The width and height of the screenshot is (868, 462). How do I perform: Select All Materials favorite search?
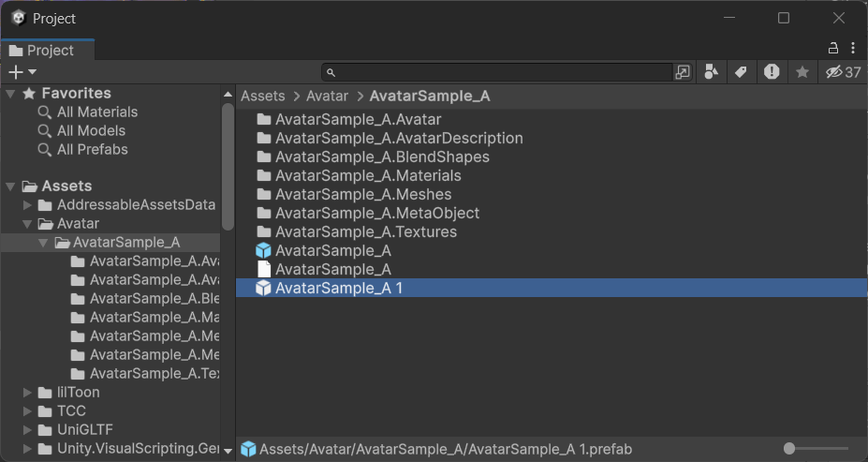click(97, 112)
